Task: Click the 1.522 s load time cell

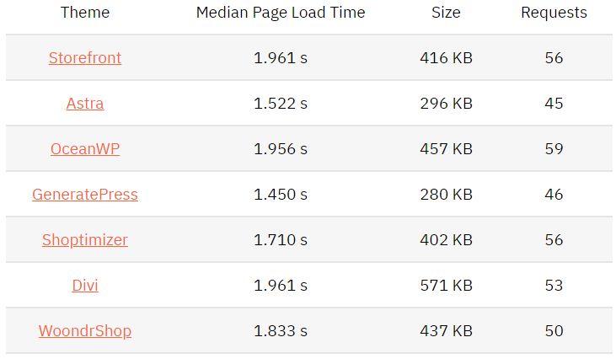Action: 281,104
